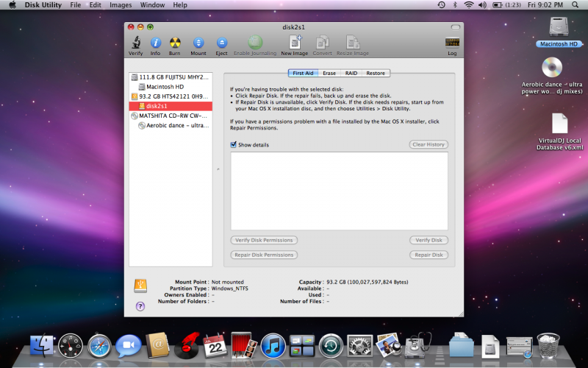
Task: Open the Images menu
Action: (121, 5)
